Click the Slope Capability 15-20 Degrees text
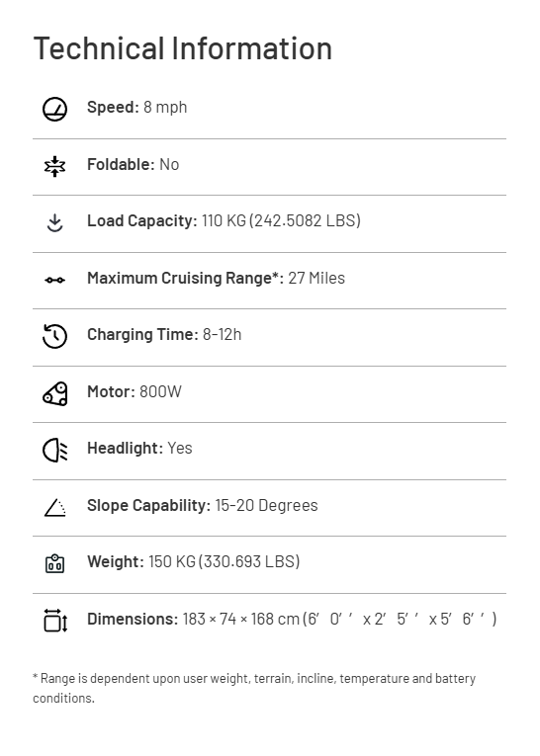This screenshot has width=540, height=756. (203, 505)
